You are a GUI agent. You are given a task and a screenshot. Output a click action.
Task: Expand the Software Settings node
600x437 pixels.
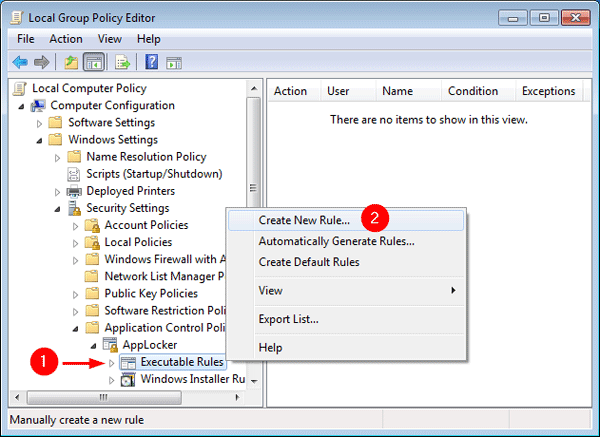[x=40, y=123]
